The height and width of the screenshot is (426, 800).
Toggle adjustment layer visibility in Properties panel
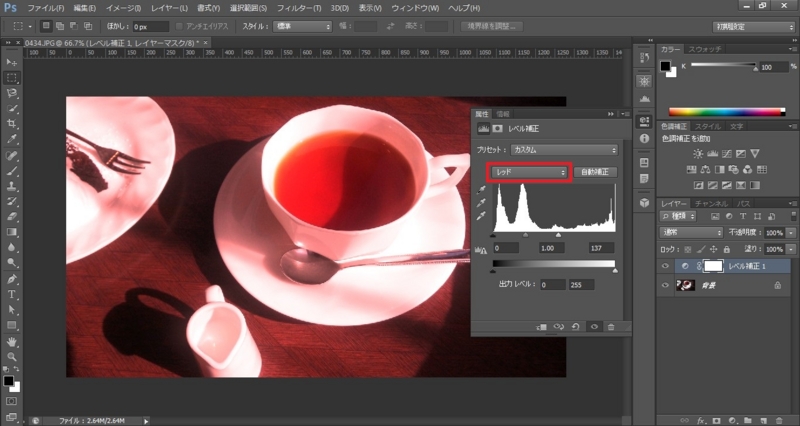click(x=594, y=327)
